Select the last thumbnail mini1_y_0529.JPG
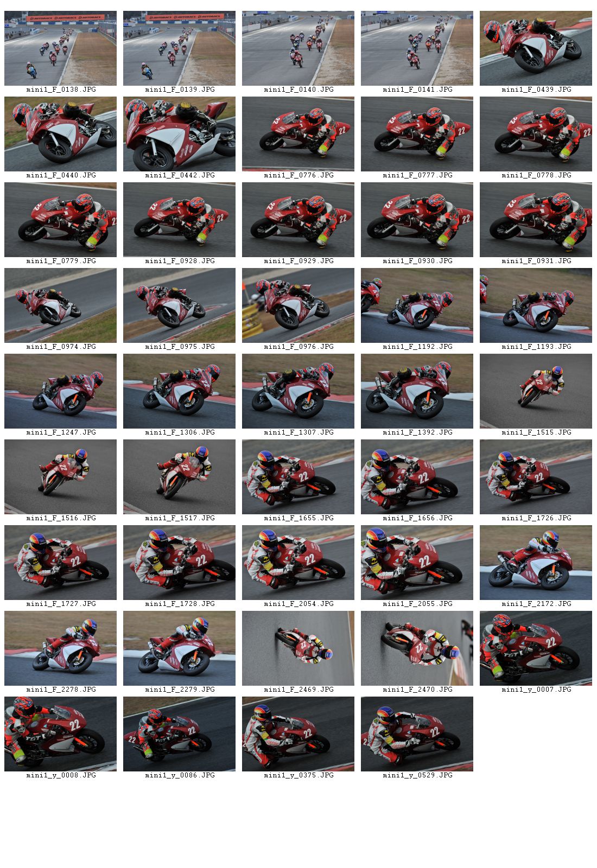Viewport: 597px width, 868px height. [x=417, y=734]
